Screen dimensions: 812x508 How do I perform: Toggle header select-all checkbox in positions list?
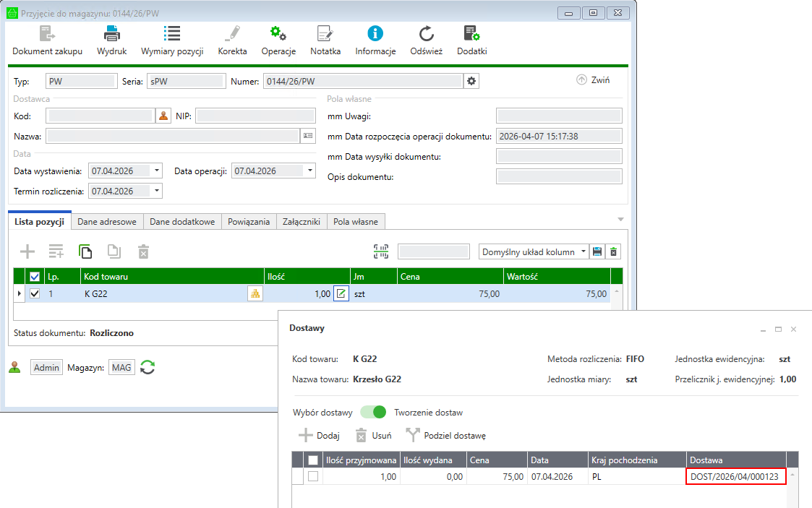(35, 277)
